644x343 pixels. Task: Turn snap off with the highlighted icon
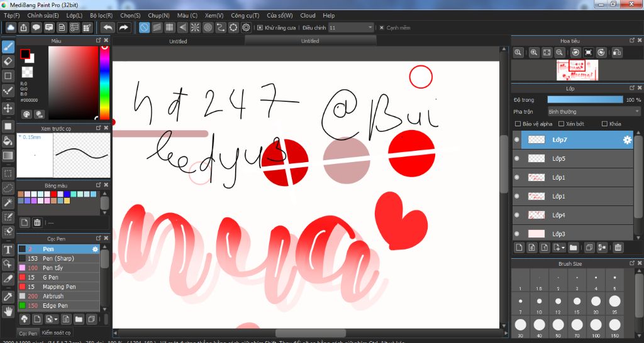coord(144,28)
